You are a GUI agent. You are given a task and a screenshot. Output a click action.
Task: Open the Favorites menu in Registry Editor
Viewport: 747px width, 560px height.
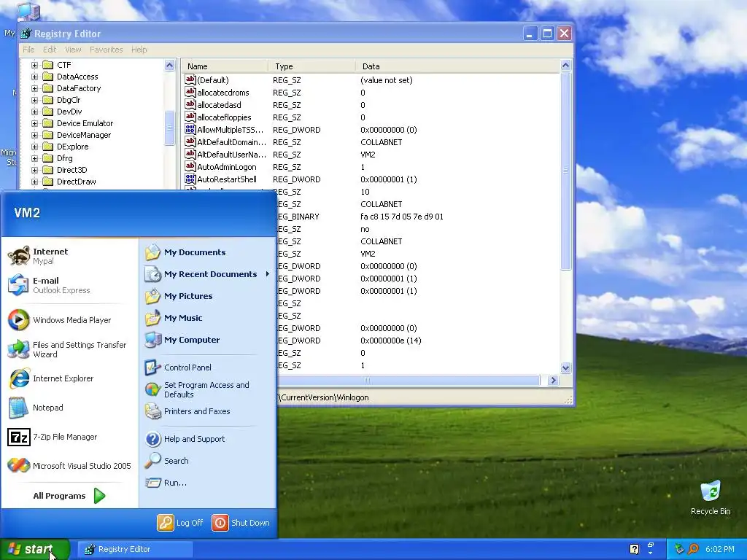(107, 50)
